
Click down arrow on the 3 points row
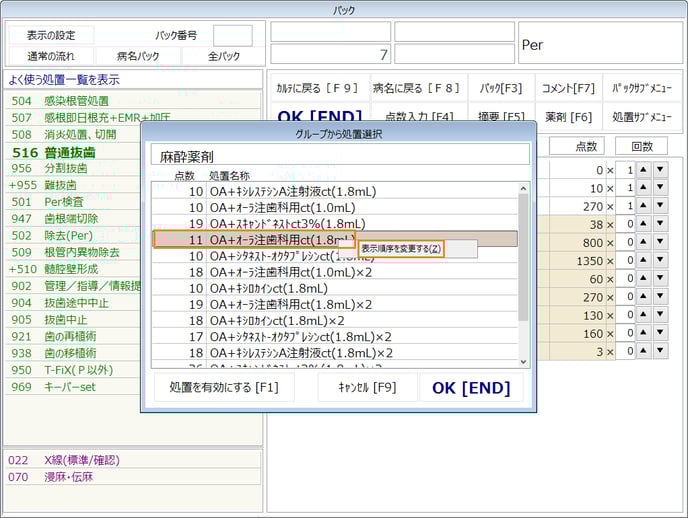point(660,352)
